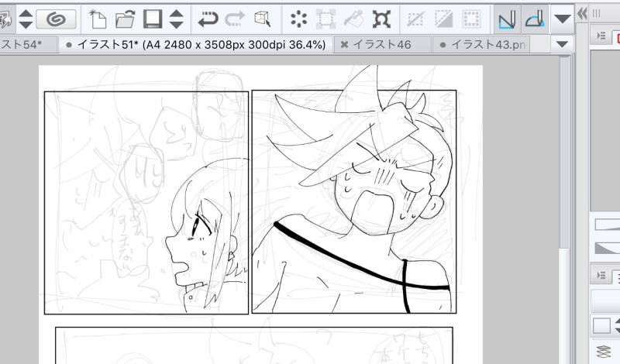Click the Clear icon with circular dots
Viewport: 620px width, 364px height.
point(299,19)
